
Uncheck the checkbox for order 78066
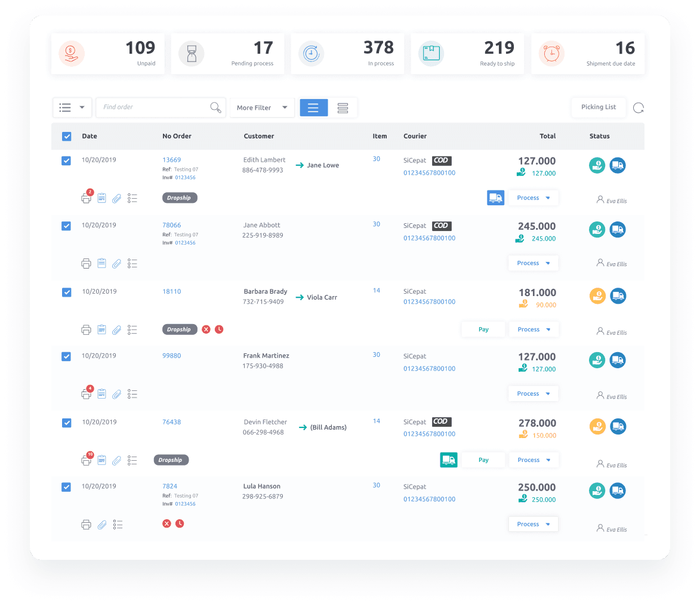[67, 226]
